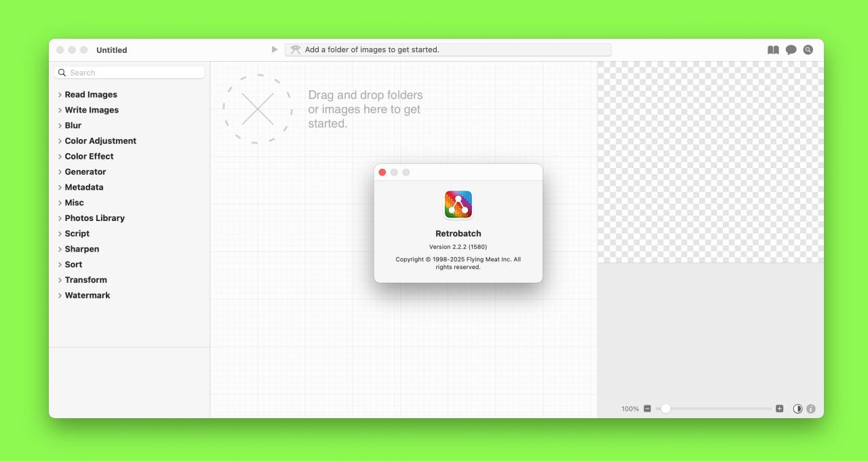The height and width of the screenshot is (461, 868).
Task: Expand the Sort category chevron
Action: coord(60,264)
